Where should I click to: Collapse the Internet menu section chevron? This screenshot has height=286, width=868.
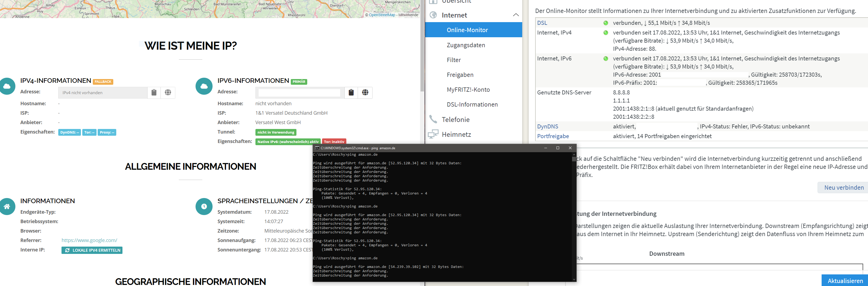point(515,15)
